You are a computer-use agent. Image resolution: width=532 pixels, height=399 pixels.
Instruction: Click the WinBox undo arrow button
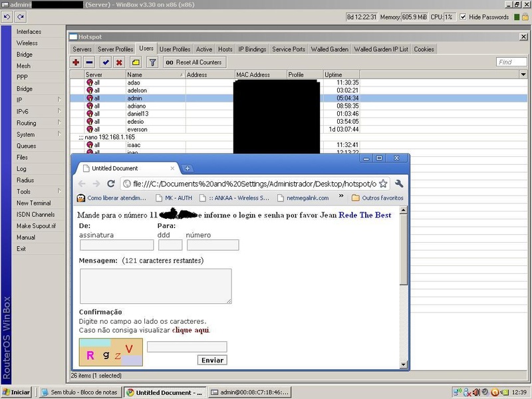click(7, 17)
